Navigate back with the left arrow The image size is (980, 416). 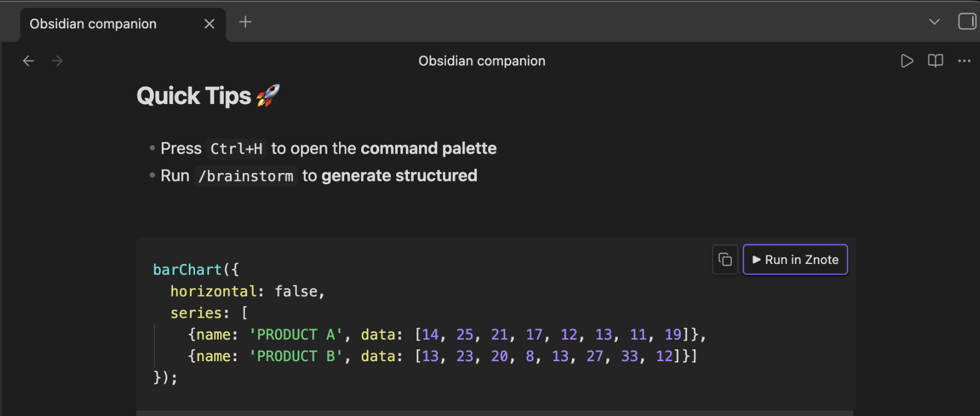tap(28, 61)
